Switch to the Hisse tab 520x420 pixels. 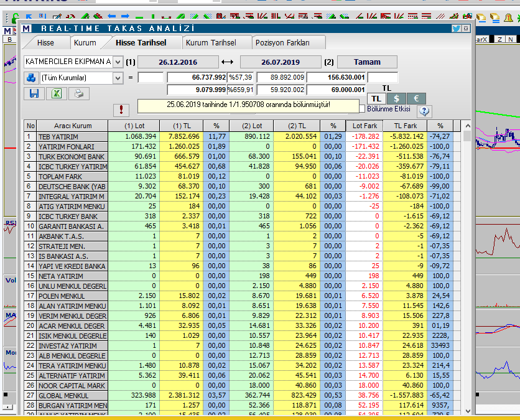point(45,43)
